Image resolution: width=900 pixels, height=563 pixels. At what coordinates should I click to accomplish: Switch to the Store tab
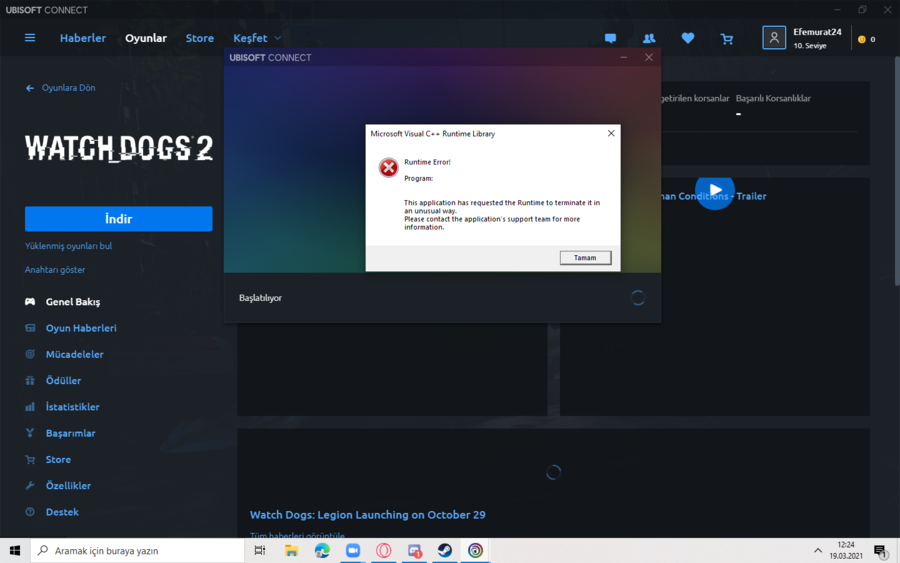199,38
